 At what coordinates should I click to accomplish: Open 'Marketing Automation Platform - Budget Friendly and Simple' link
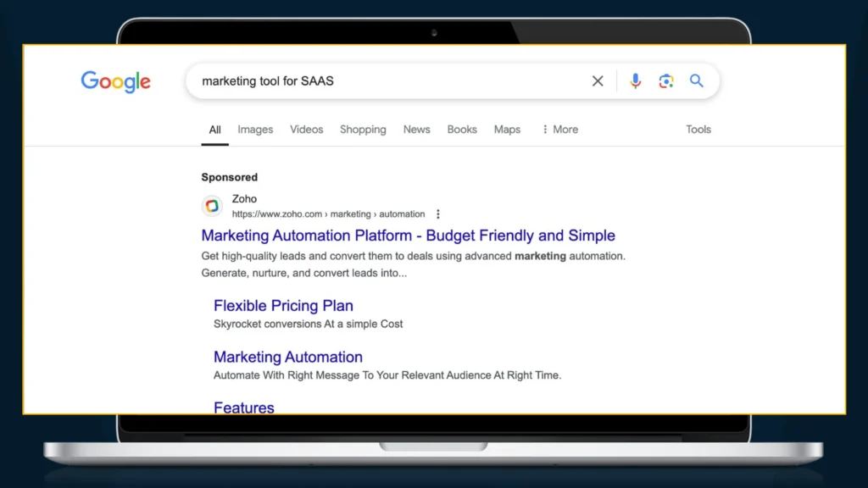tap(408, 236)
